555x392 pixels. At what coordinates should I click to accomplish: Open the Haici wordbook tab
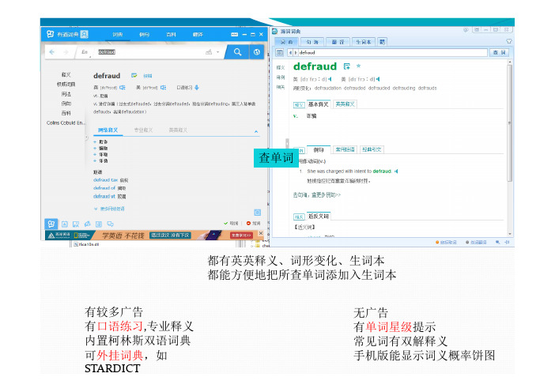(363, 42)
